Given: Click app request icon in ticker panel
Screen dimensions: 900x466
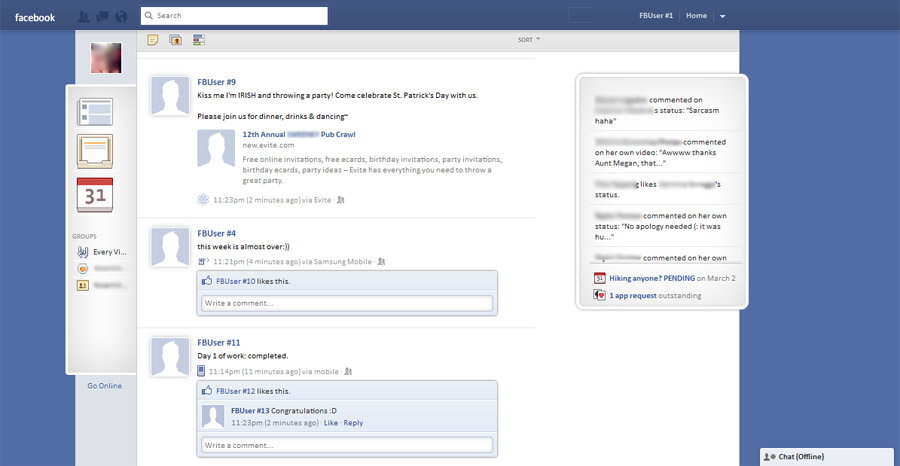Looking at the screenshot, I should pyautogui.click(x=600, y=296).
